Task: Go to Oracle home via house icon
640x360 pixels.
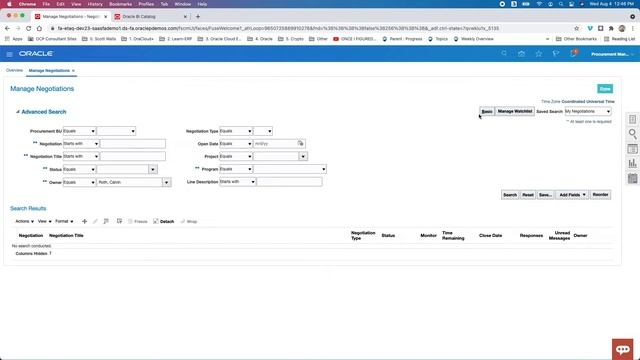Action: 521,54
